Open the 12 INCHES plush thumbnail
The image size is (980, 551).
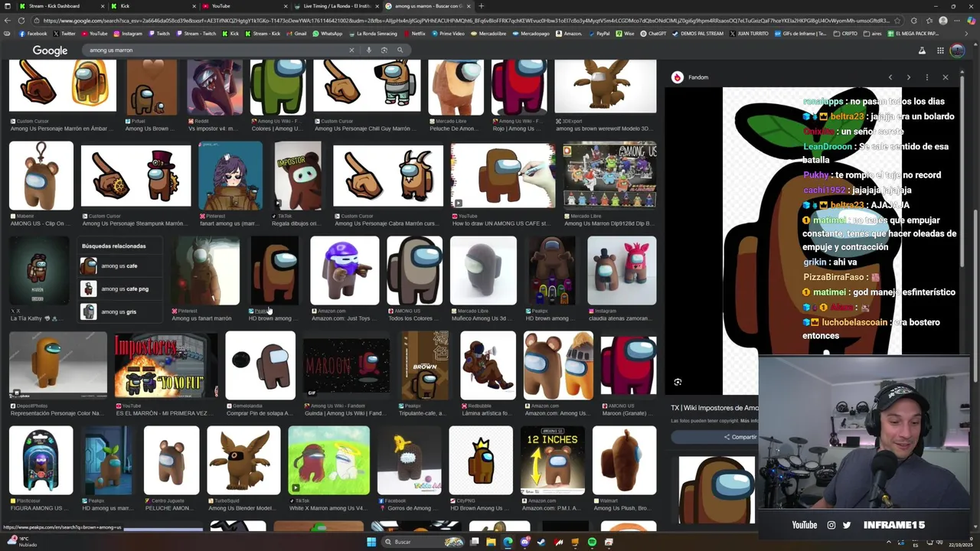[552, 461]
